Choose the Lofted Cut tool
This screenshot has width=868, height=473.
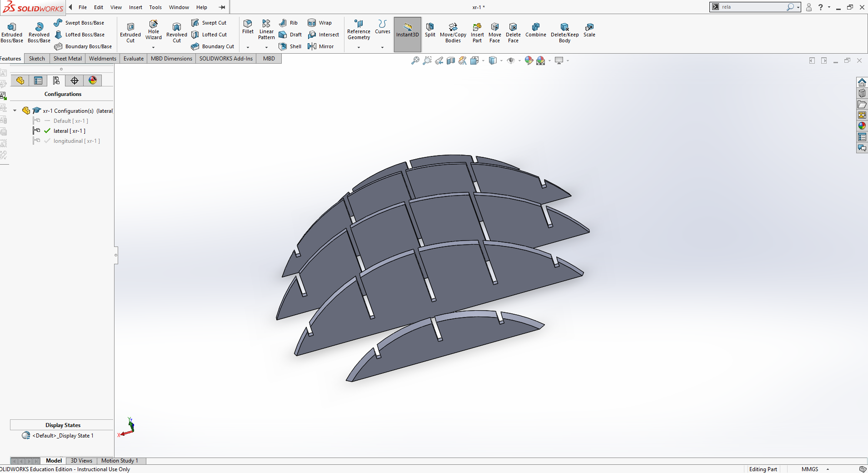(209, 35)
